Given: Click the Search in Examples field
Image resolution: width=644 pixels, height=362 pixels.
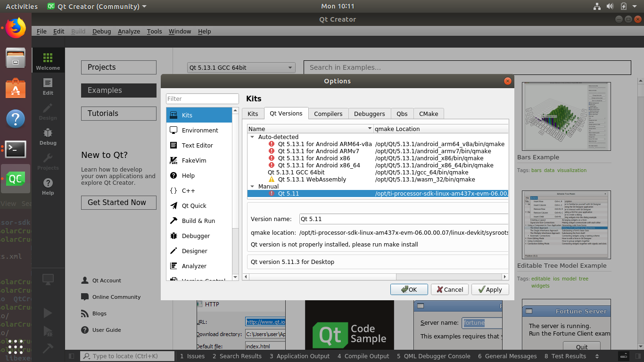Looking at the screenshot, I should 467,67.
